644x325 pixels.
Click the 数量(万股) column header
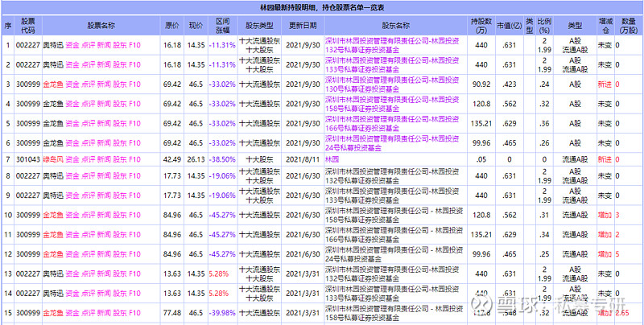(629, 26)
